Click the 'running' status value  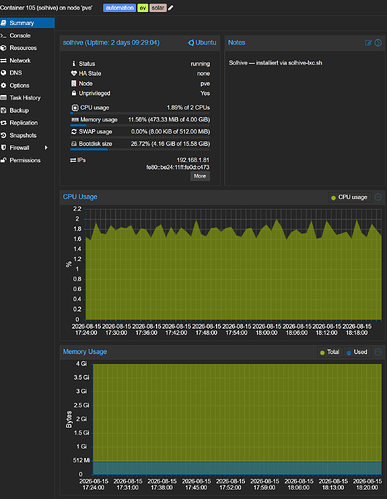pos(200,64)
